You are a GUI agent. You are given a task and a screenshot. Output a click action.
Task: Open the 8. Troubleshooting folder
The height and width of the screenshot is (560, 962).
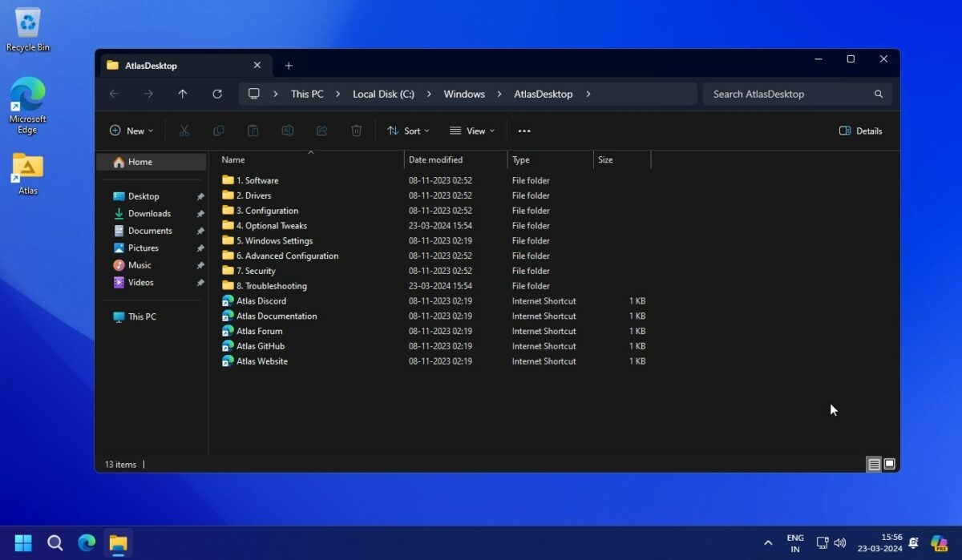point(272,285)
